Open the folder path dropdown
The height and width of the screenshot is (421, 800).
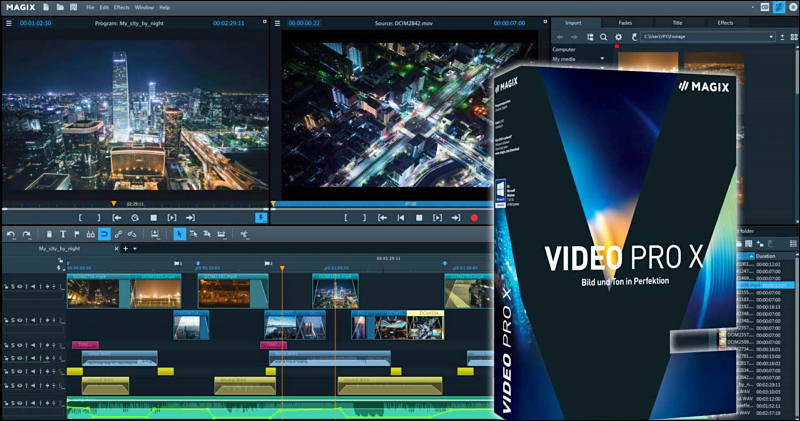point(771,37)
